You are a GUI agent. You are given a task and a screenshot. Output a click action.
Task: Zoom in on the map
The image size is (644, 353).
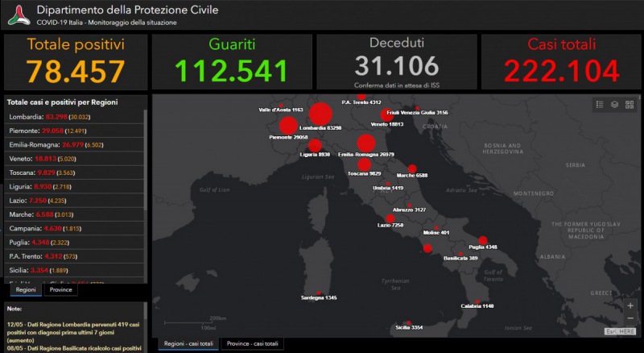coord(630,305)
